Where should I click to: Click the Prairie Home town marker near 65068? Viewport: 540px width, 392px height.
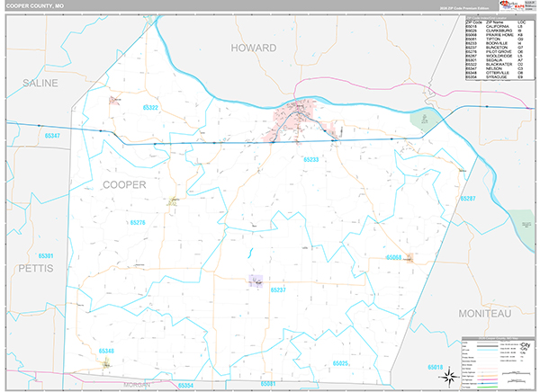tap(409, 258)
